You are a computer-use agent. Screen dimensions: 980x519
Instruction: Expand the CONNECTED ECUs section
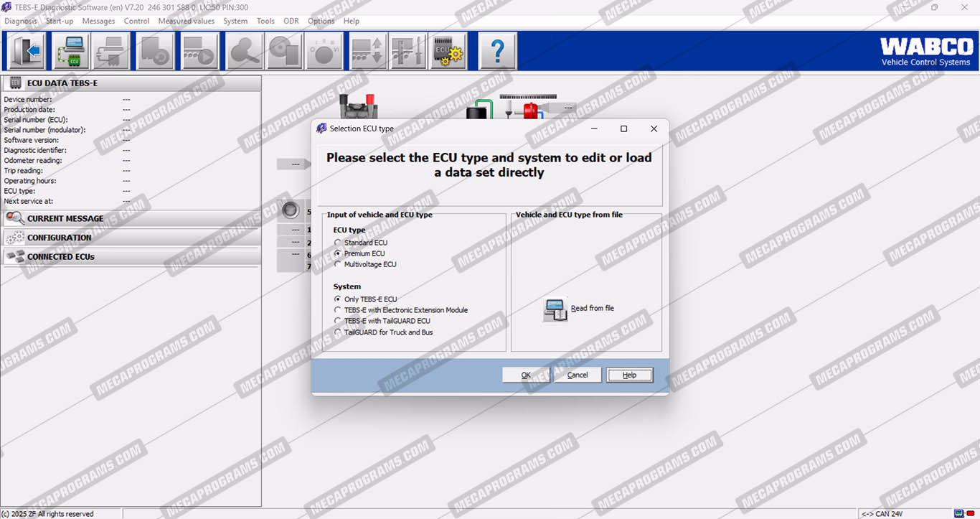click(x=61, y=256)
